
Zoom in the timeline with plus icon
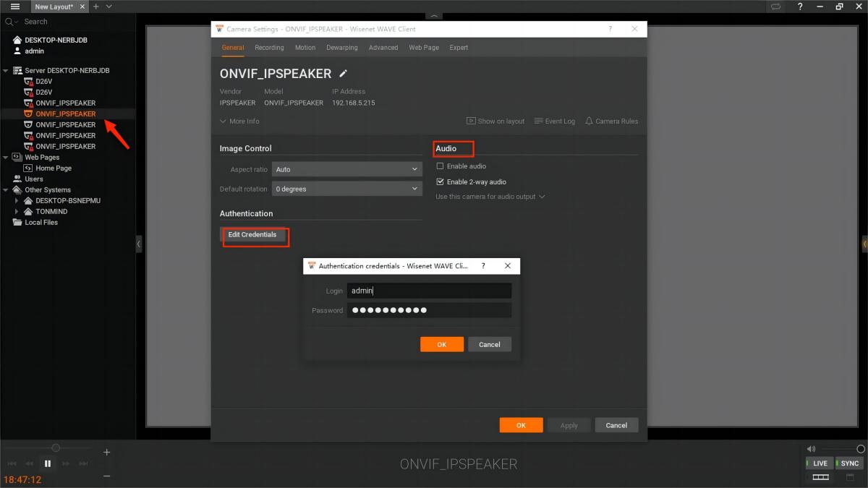[x=107, y=453]
